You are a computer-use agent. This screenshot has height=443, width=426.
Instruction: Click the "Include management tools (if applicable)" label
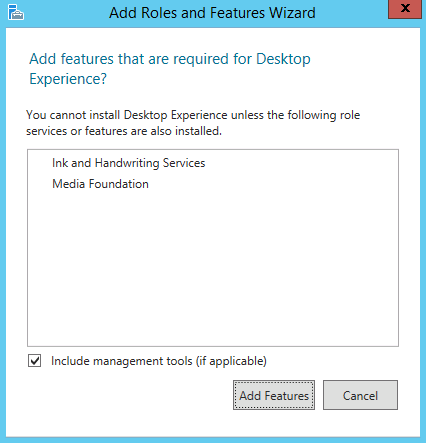159,361
